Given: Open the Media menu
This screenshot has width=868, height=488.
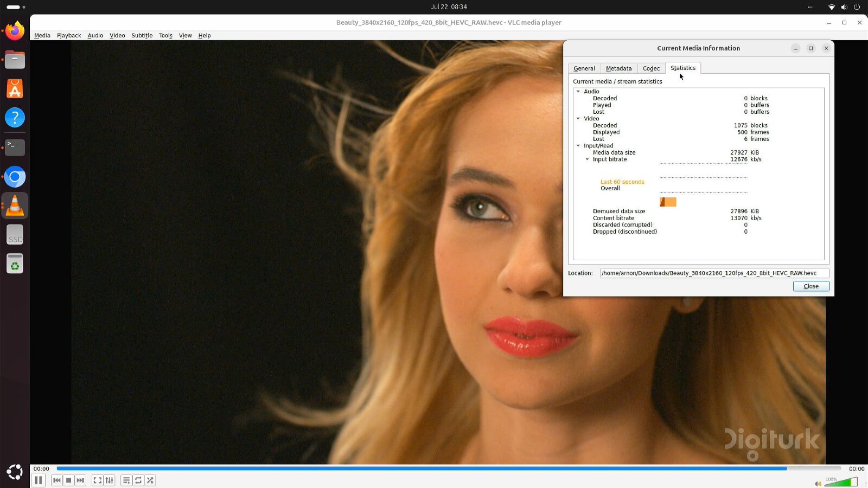Looking at the screenshot, I should coord(42,36).
